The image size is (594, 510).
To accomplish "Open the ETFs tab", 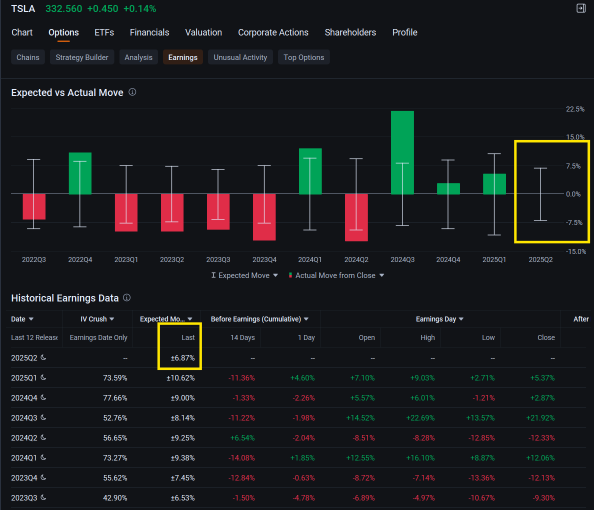I will pyautogui.click(x=104, y=33).
